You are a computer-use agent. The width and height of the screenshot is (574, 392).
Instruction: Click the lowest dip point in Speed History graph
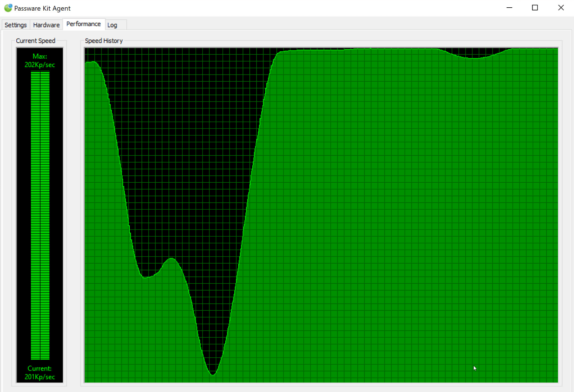point(212,375)
